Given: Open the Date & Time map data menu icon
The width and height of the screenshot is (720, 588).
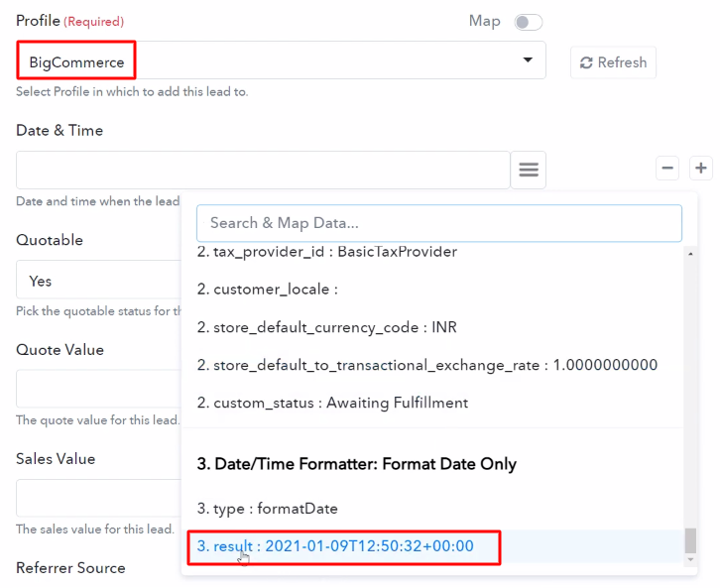Looking at the screenshot, I should [x=529, y=170].
